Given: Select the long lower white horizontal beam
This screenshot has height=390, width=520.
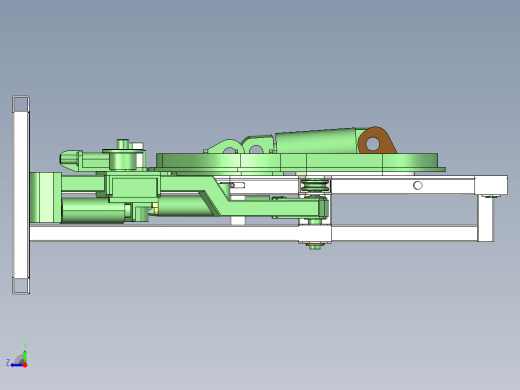Looking at the screenshot, I should tap(253, 233).
